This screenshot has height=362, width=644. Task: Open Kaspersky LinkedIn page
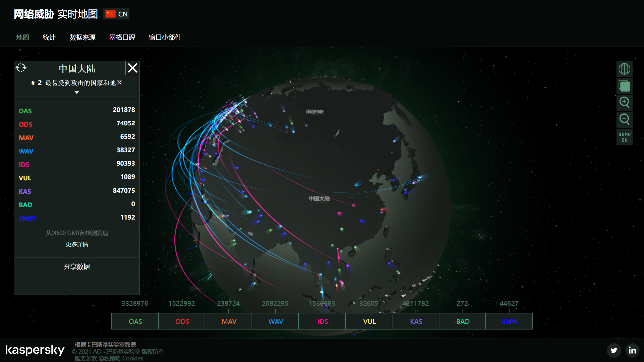[x=632, y=350]
